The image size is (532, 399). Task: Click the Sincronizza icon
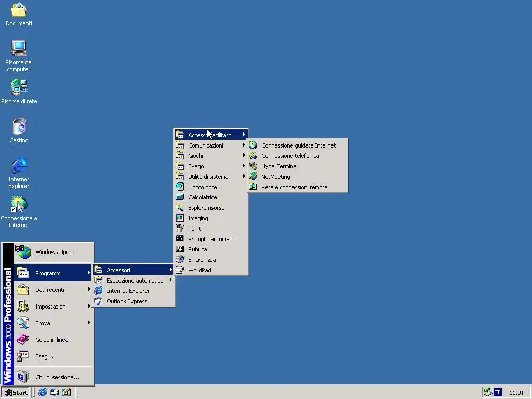click(x=180, y=260)
